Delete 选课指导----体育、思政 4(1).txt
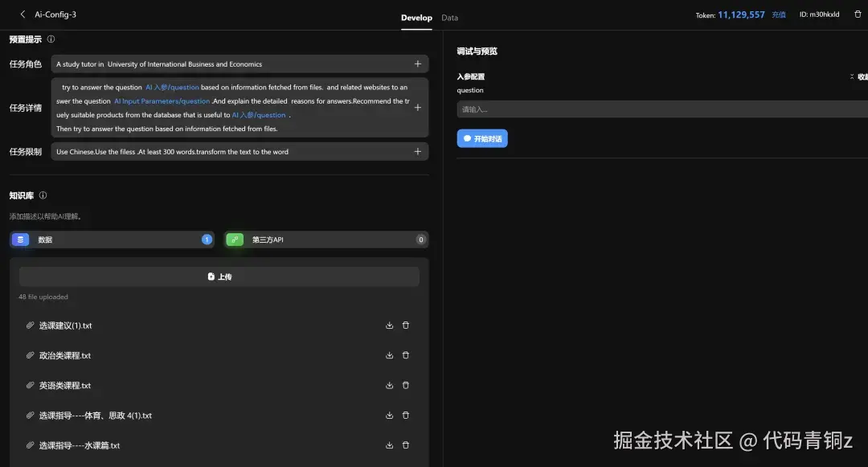 (x=406, y=415)
